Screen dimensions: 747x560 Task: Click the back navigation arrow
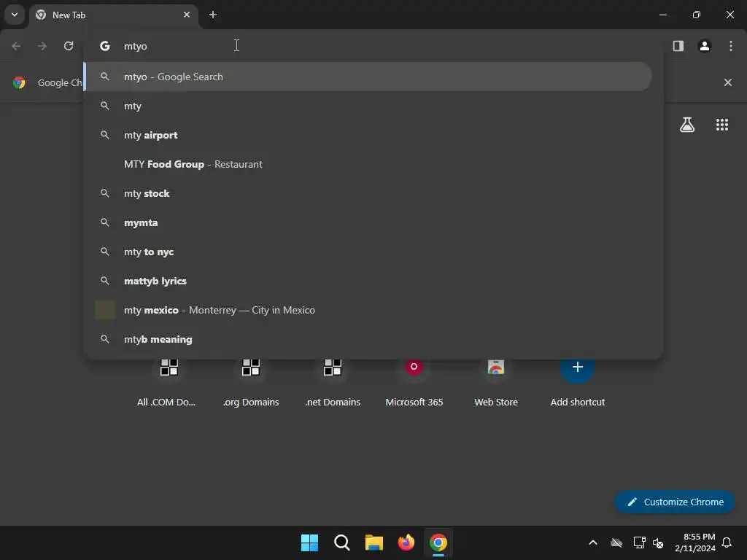tap(16, 46)
